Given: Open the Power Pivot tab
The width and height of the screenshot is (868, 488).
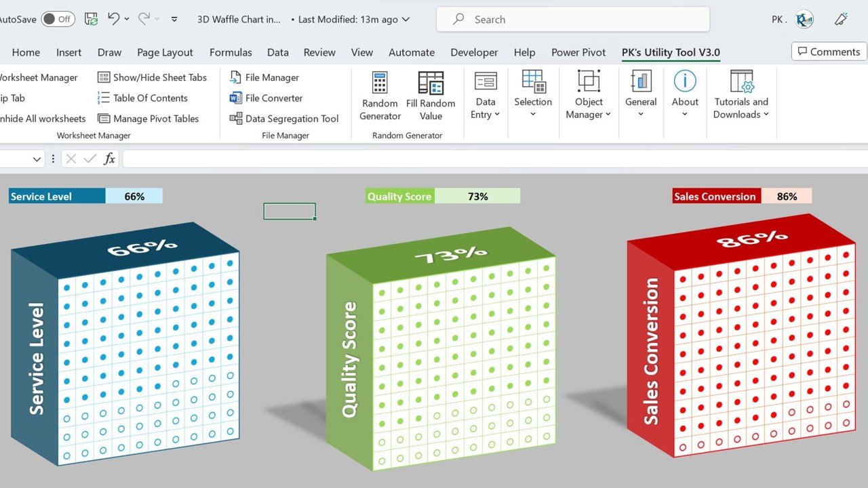Looking at the screenshot, I should click(578, 52).
